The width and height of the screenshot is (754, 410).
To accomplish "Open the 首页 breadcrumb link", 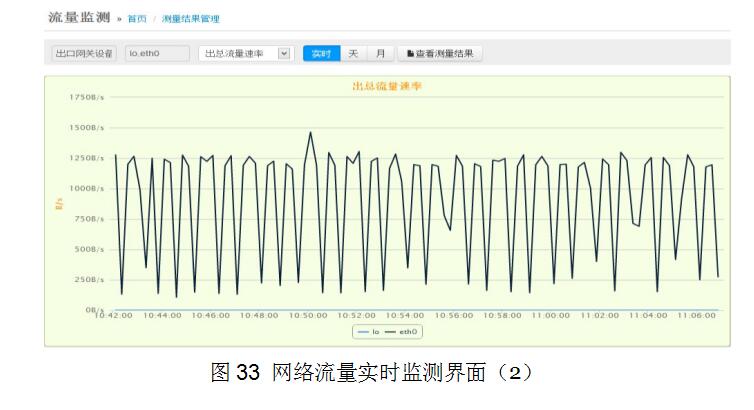I will [137, 19].
